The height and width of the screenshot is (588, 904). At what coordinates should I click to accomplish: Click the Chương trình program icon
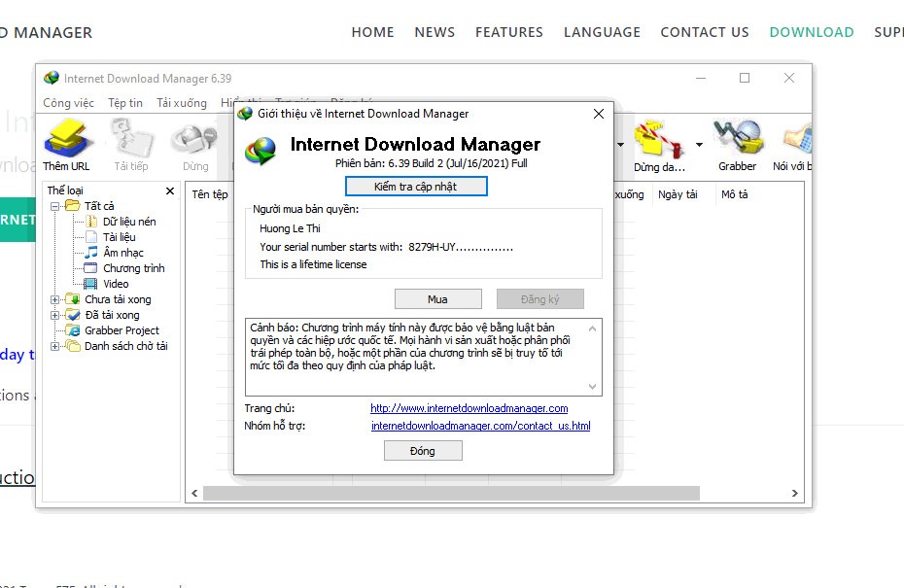click(x=90, y=268)
